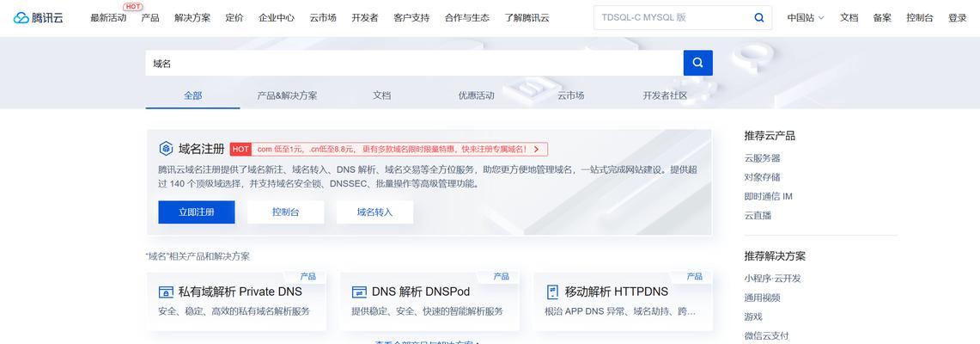
Task: Open the top bar 控制台 link
Action: [920, 17]
